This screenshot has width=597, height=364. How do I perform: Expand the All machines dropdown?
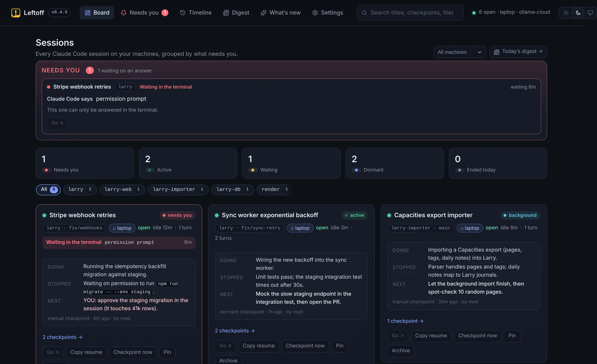pyautogui.click(x=460, y=52)
